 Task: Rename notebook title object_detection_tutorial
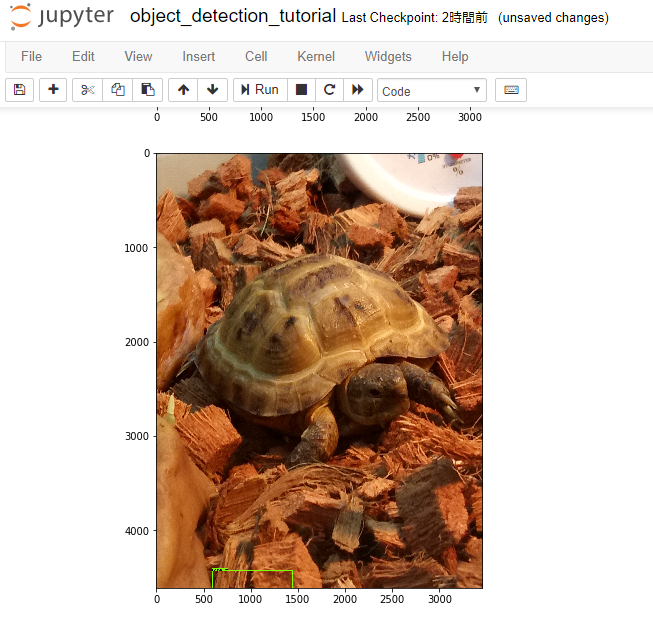tap(232, 18)
